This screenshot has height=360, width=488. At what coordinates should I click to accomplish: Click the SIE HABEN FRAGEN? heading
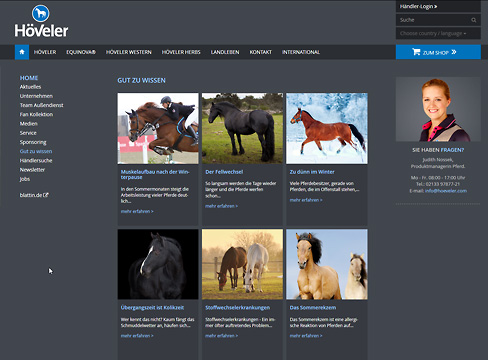(438, 150)
